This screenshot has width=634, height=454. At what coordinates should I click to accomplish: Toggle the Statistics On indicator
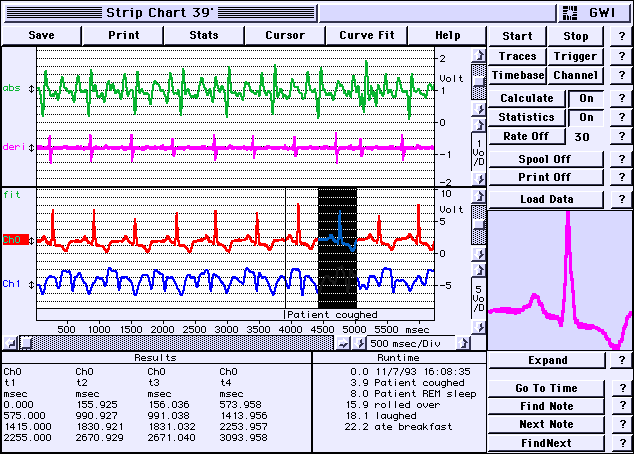click(587, 117)
